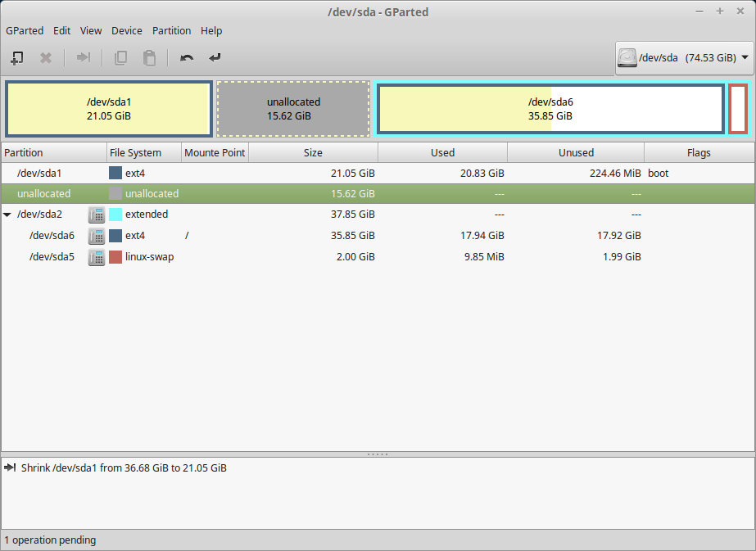The height and width of the screenshot is (551, 756).
Task: Click the 224.46 MiB unused value
Action: (x=615, y=174)
